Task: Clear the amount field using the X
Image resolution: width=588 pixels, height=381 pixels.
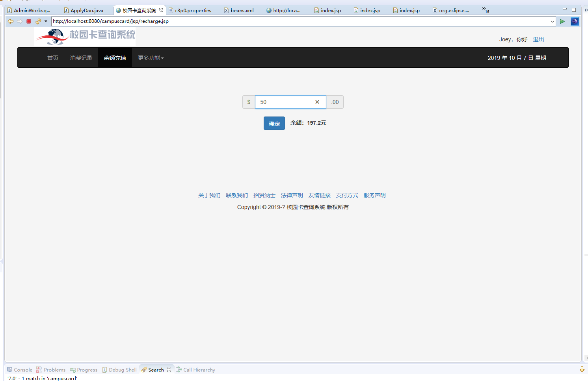Action: pyautogui.click(x=317, y=102)
